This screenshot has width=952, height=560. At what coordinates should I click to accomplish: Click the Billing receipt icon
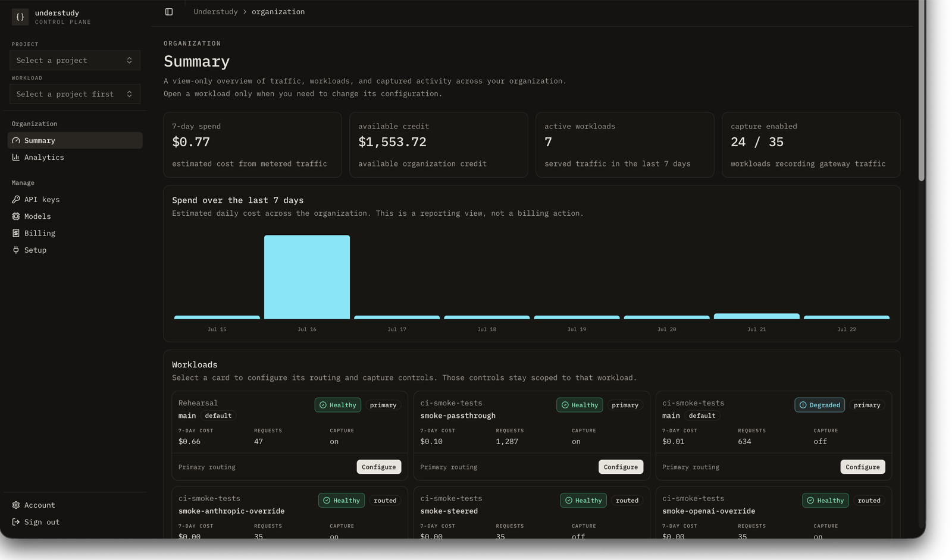pos(16,234)
